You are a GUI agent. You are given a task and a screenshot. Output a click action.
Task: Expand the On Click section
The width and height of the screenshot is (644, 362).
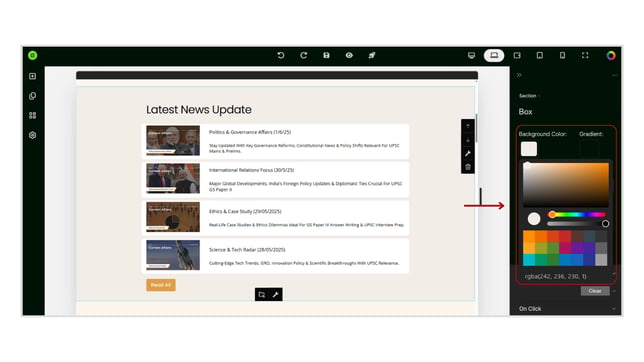click(566, 309)
